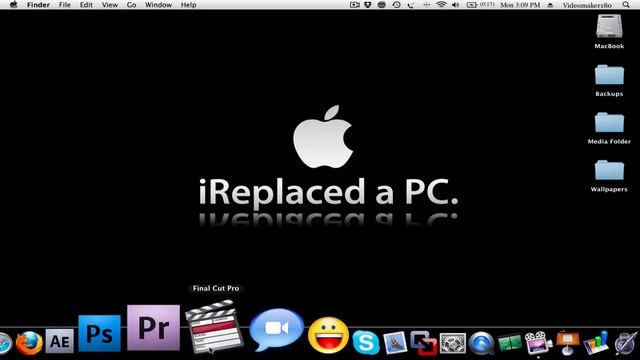Open the Help menu
The image size is (640, 360).
click(189, 5)
